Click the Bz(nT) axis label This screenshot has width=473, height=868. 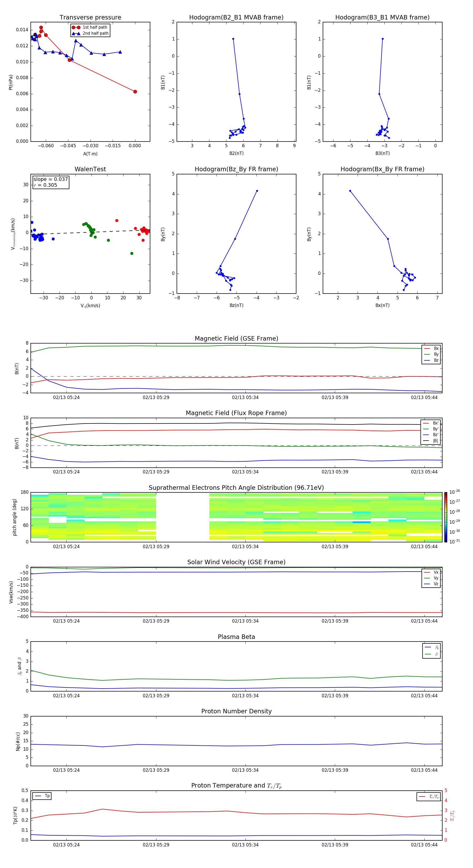click(236, 305)
